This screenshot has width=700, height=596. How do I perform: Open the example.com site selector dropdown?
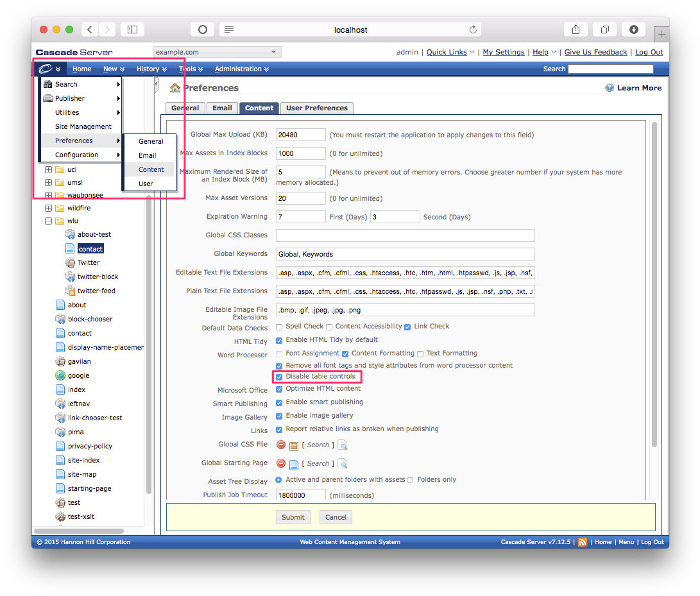point(218,52)
